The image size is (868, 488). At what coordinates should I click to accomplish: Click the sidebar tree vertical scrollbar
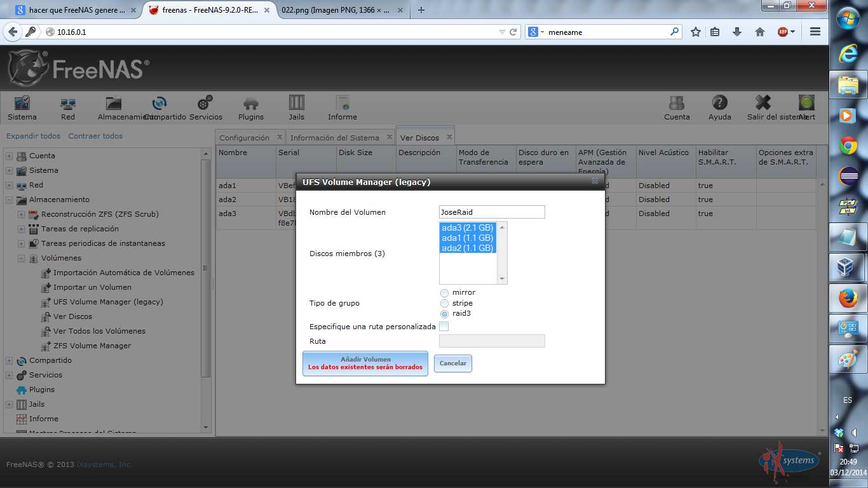tap(205, 267)
